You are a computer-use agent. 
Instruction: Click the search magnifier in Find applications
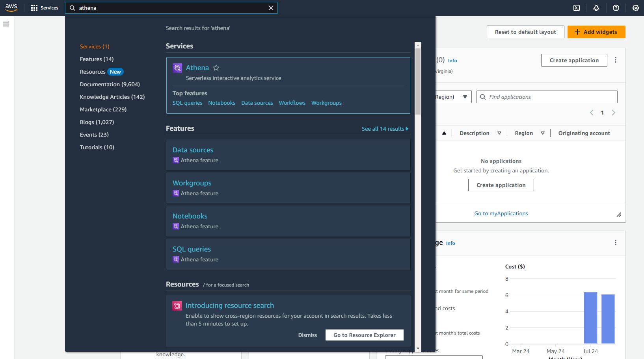point(483,97)
